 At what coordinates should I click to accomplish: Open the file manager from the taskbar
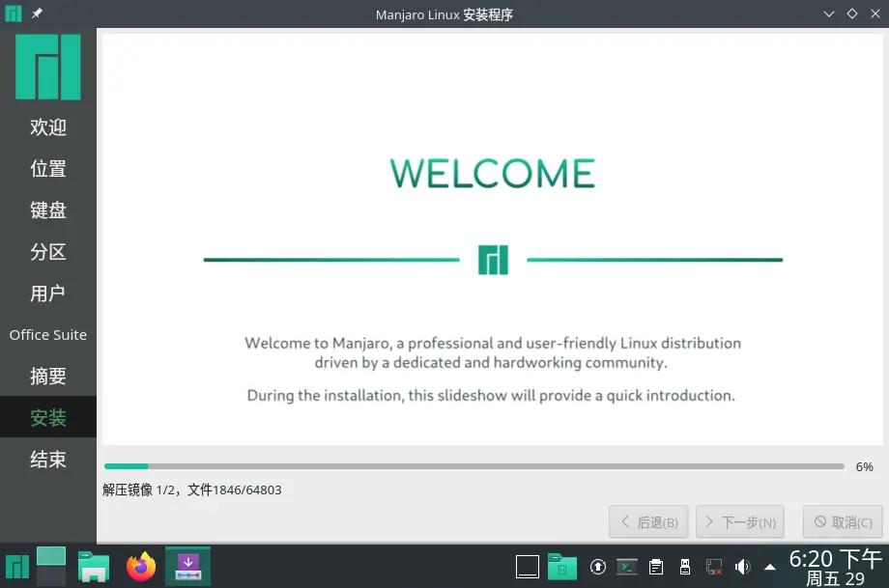coord(94,567)
